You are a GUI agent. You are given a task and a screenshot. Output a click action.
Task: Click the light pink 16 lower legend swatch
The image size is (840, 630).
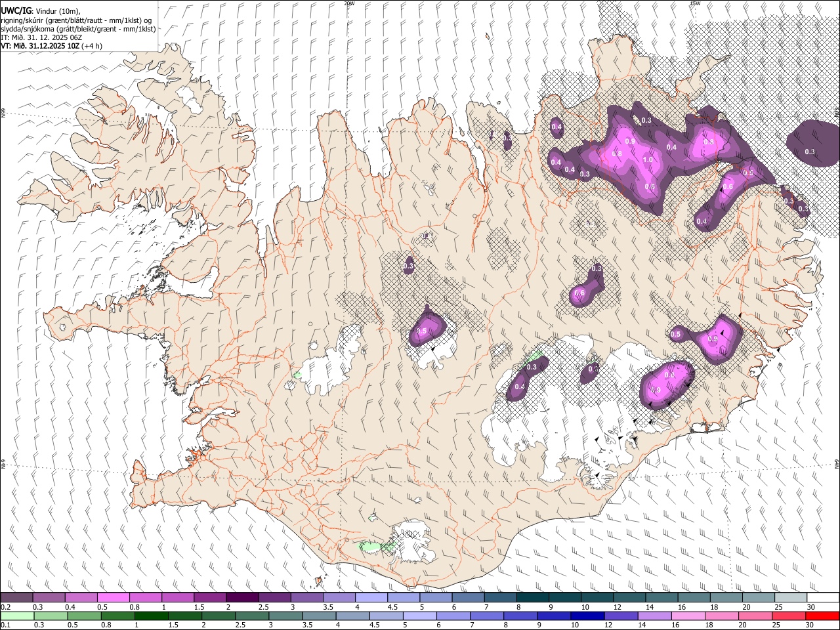point(687,616)
